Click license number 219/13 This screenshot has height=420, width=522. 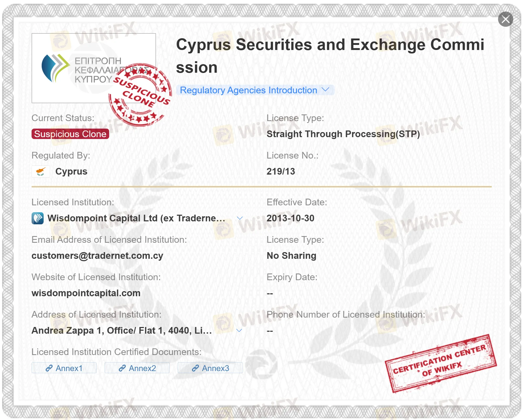(x=280, y=171)
